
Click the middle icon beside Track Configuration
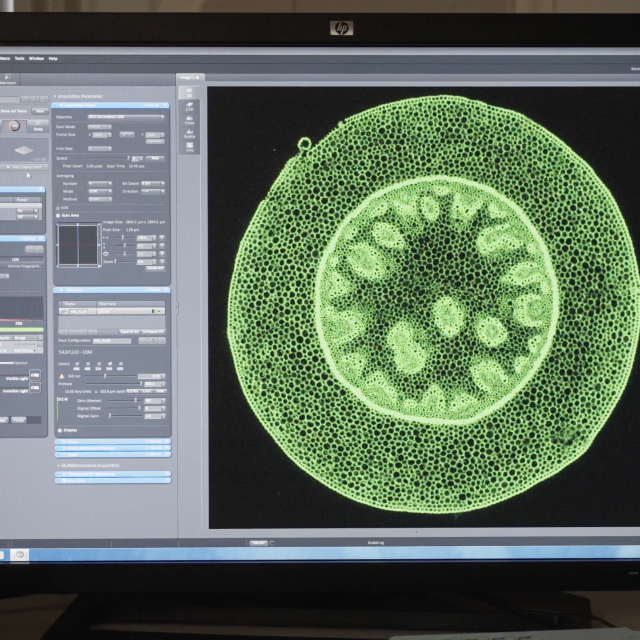coord(153,340)
